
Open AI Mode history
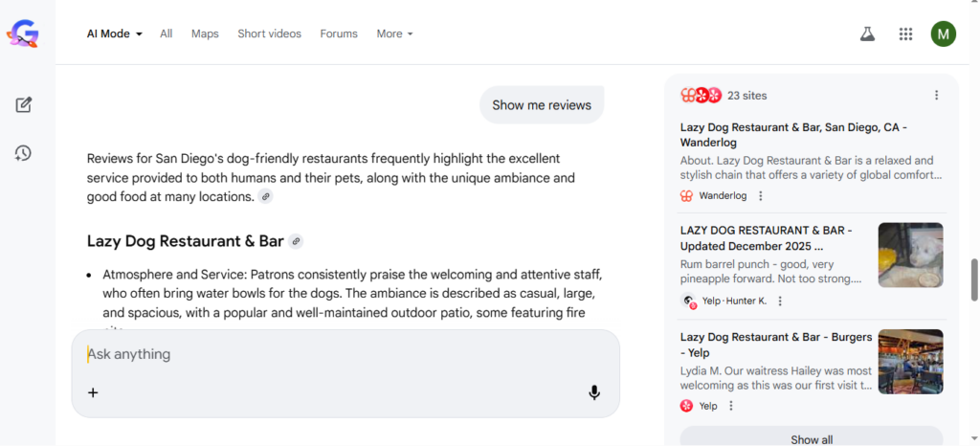pyautogui.click(x=24, y=153)
